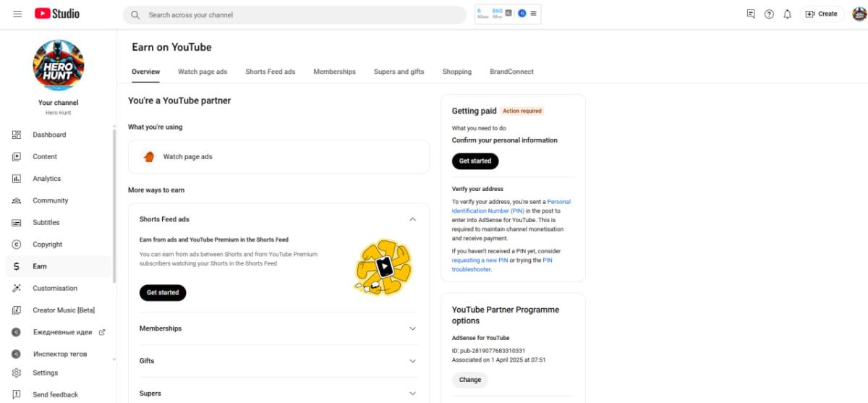The width and height of the screenshot is (868, 403).
Task: Click the Create button
Action: [821, 14]
